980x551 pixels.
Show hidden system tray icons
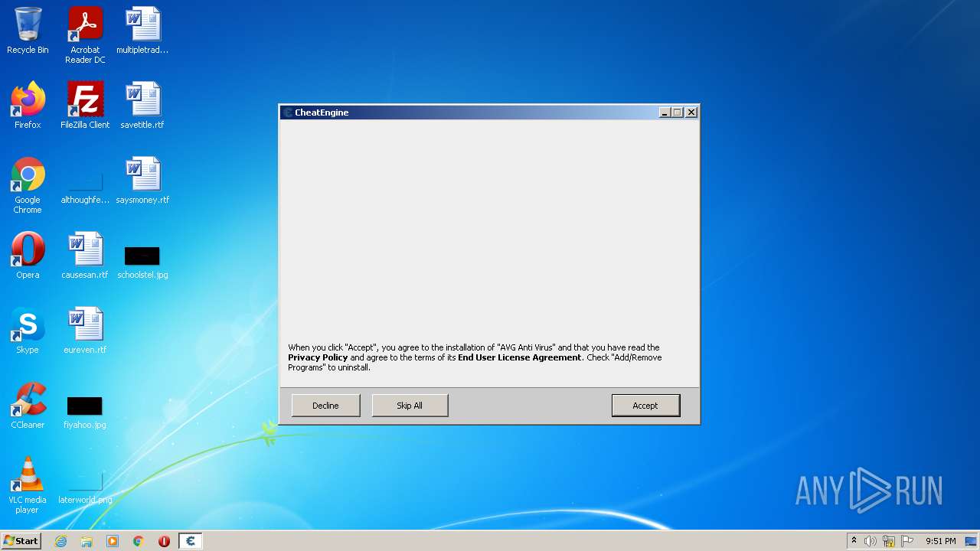point(854,541)
